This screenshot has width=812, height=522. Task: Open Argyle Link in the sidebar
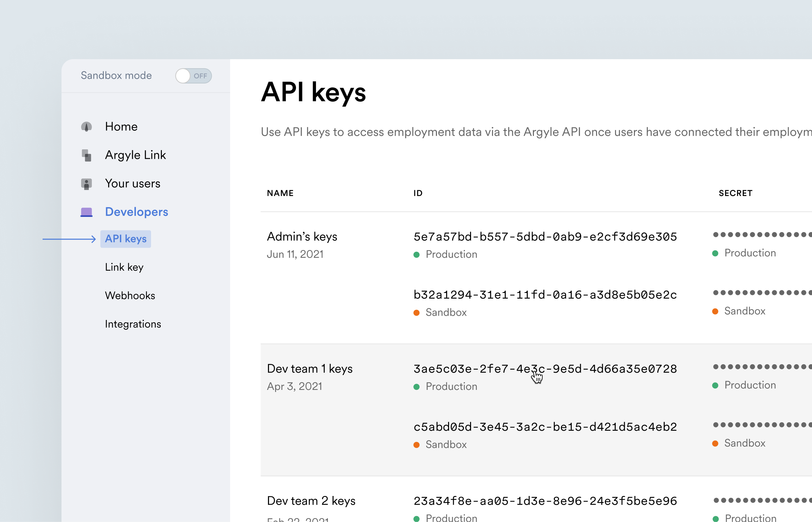135,155
